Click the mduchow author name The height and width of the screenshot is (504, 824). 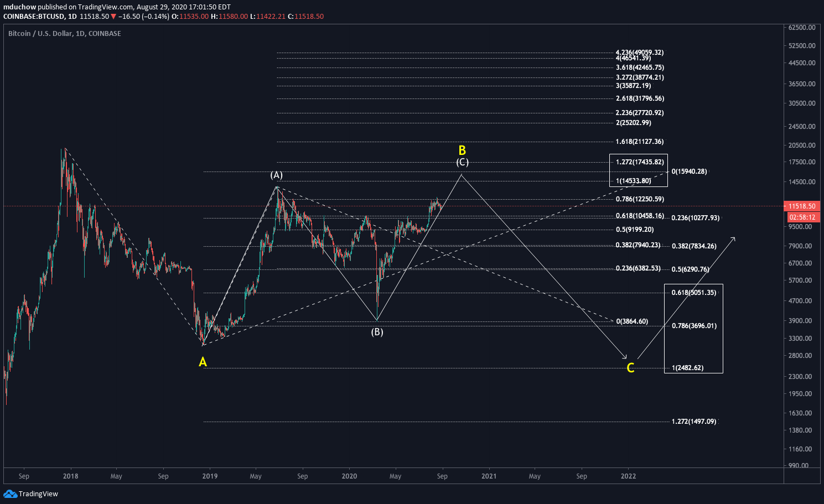coord(19,7)
